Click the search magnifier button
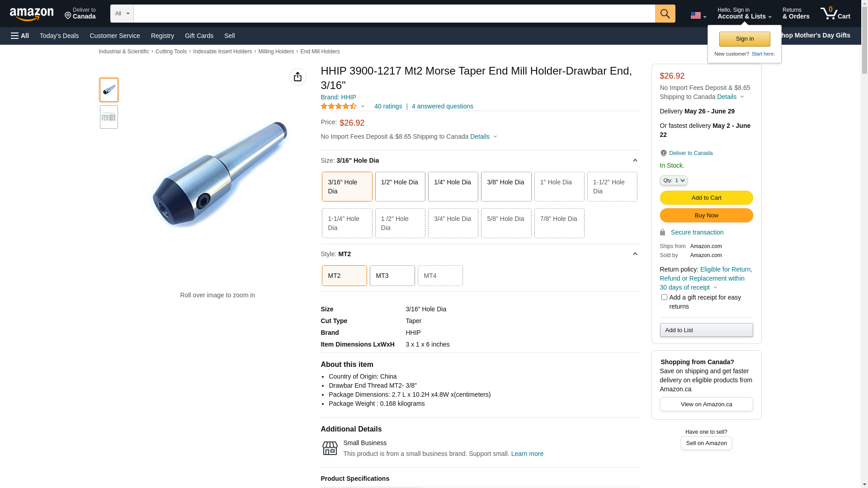The image size is (868, 488). [665, 14]
